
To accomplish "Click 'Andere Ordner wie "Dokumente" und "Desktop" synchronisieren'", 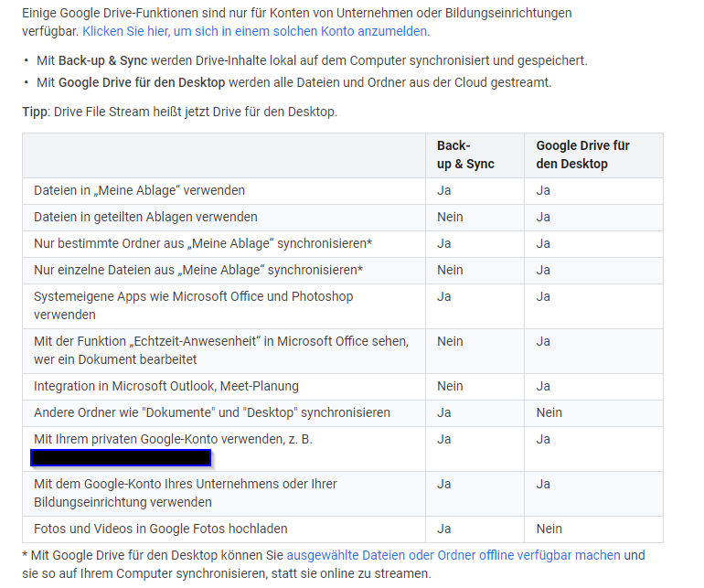I will click(x=212, y=412).
